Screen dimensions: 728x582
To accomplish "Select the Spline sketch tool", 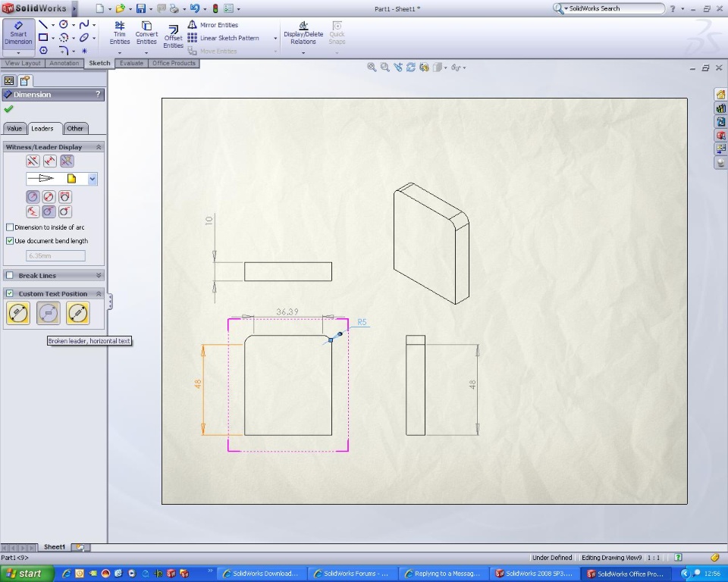I will (x=84, y=24).
